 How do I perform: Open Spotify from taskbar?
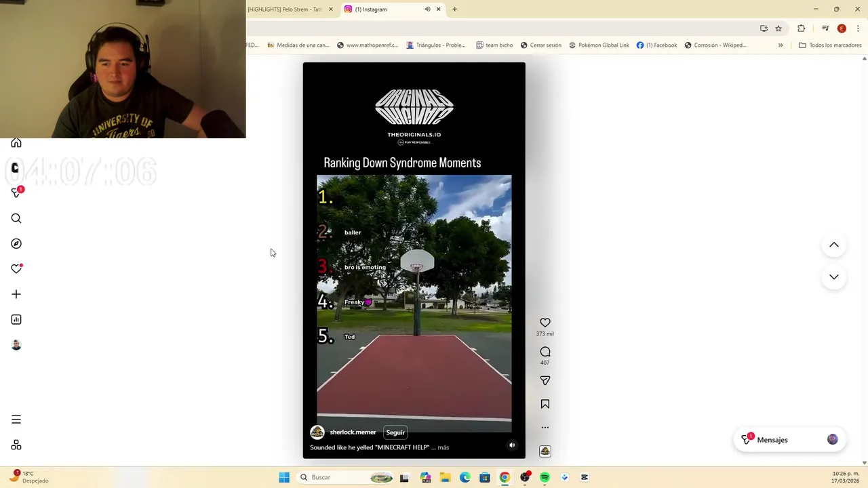[545, 477]
